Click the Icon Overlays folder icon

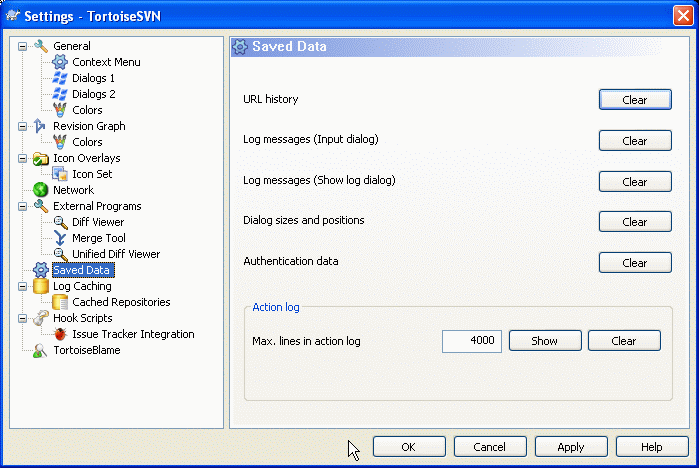41,158
